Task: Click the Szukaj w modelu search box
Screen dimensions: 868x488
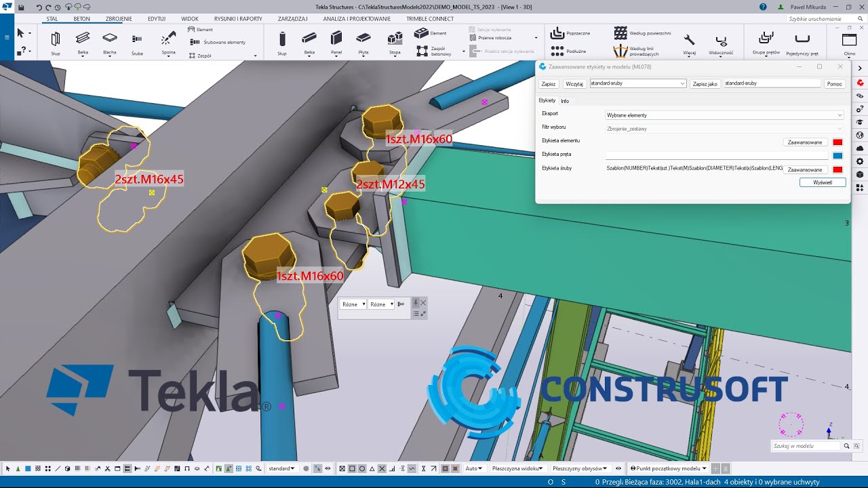Action: click(806, 446)
